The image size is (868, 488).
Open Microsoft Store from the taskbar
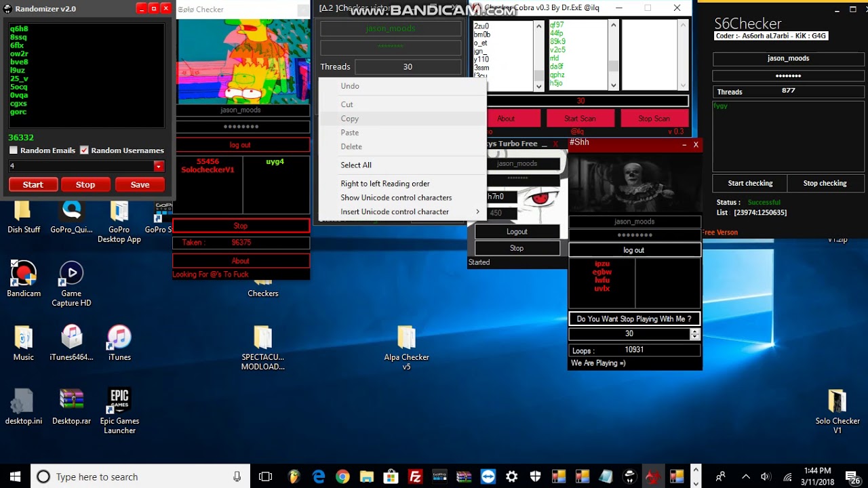click(391, 476)
